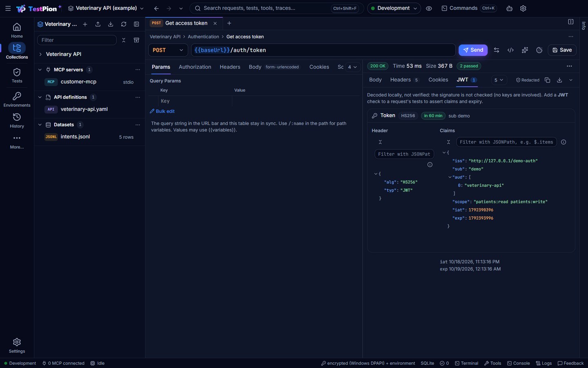The width and height of the screenshot is (588, 368).
Task: Send the request with the Send button
Action: click(473, 50)
